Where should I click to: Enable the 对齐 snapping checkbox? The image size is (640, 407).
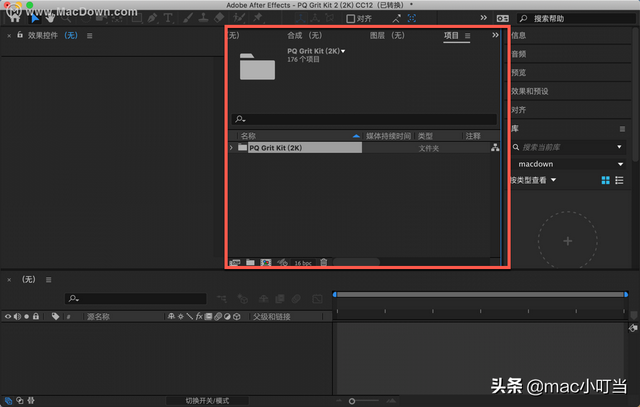click(x=350, y=19)
